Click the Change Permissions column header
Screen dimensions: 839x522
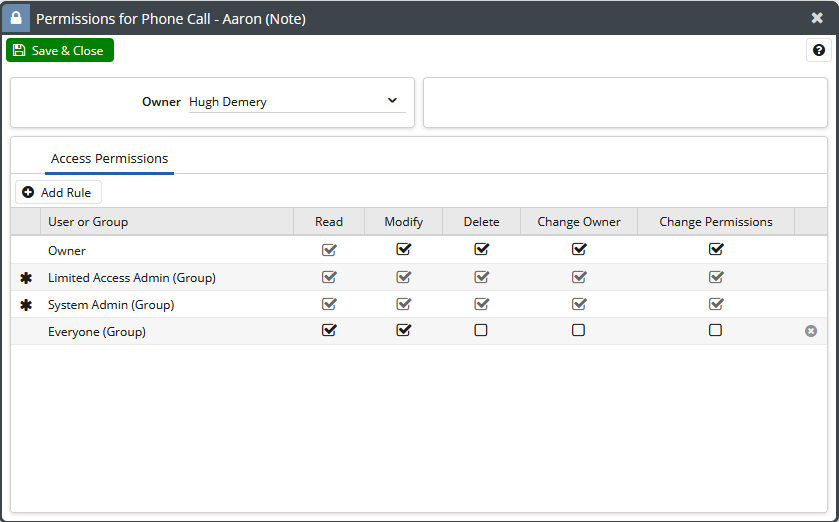[x=716, y=221]
